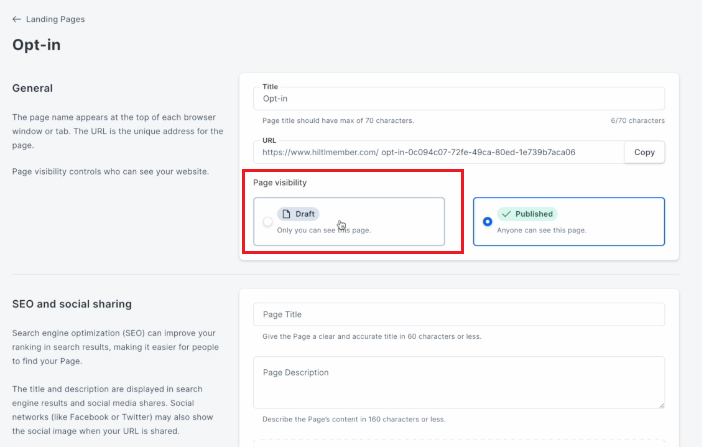Image resolution: width=702 pixels, height=447 pixels.
Task: Select the Published radio button
Action: point(488,222)
